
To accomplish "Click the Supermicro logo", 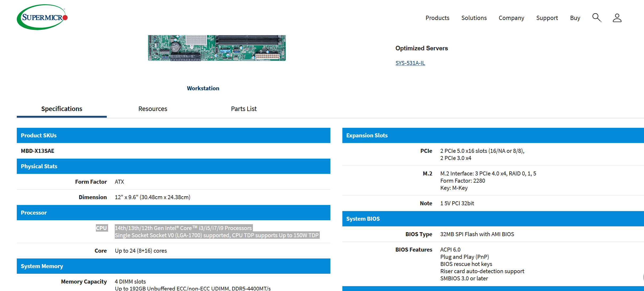I will tap(42, 17).
